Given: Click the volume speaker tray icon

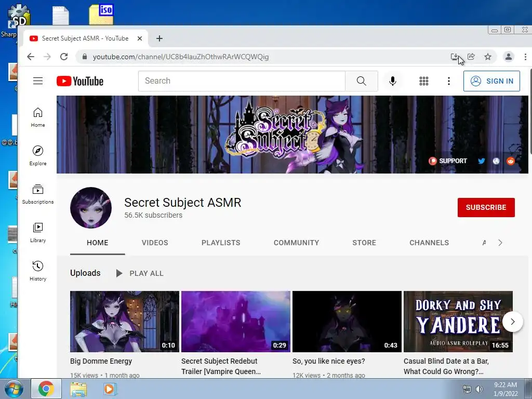Looking at the screenshot, I should (x=479, y=389).
